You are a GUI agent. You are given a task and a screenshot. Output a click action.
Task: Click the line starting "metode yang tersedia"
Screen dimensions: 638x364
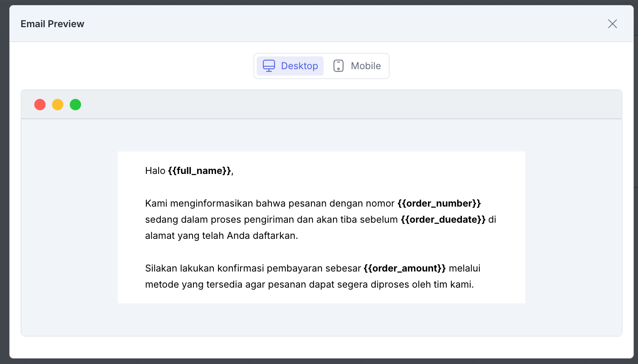309,284
